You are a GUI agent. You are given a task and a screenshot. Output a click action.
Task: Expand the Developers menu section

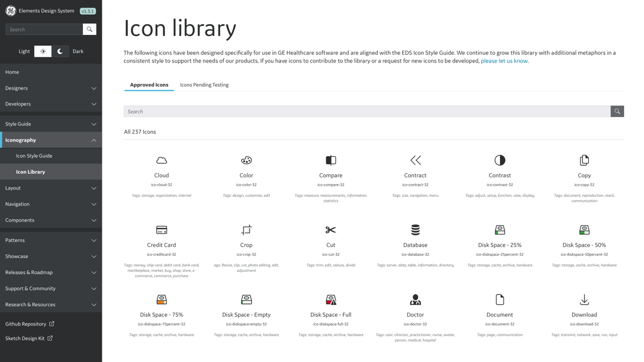tap(51, 104)
